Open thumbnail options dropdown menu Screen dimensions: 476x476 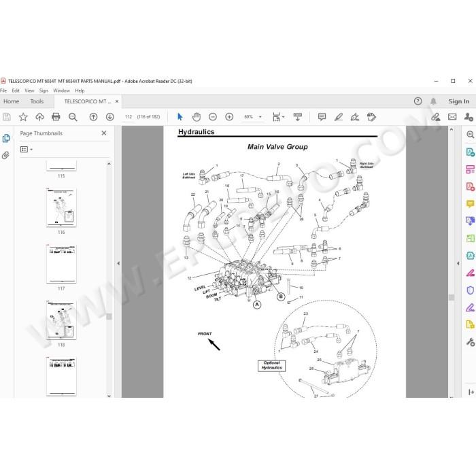click(27, 150)
